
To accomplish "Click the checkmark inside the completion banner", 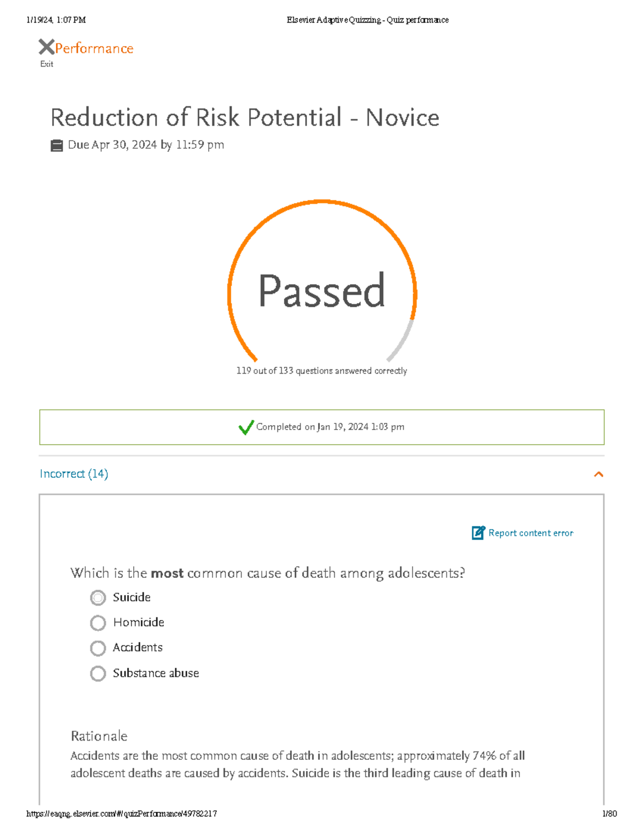I will pos(246,427).
